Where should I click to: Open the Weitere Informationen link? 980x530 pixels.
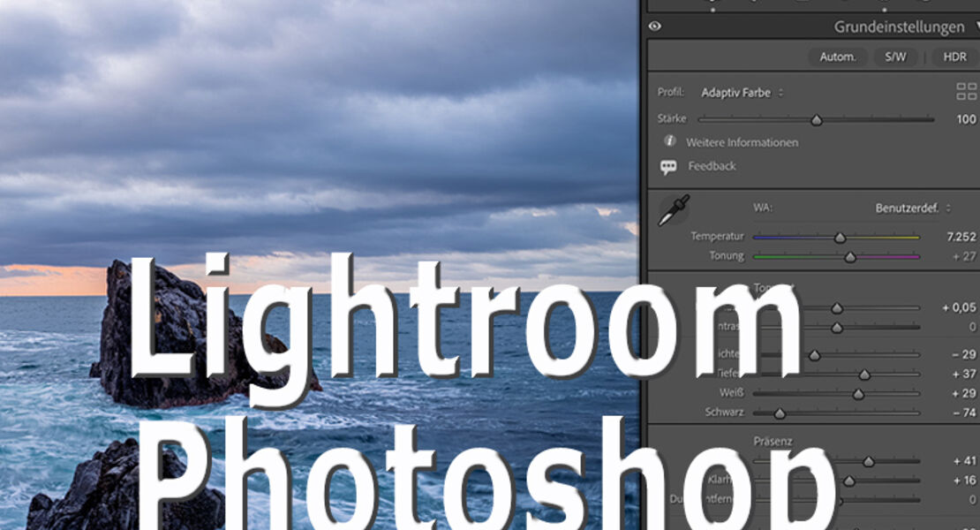(x=742, y=142)
